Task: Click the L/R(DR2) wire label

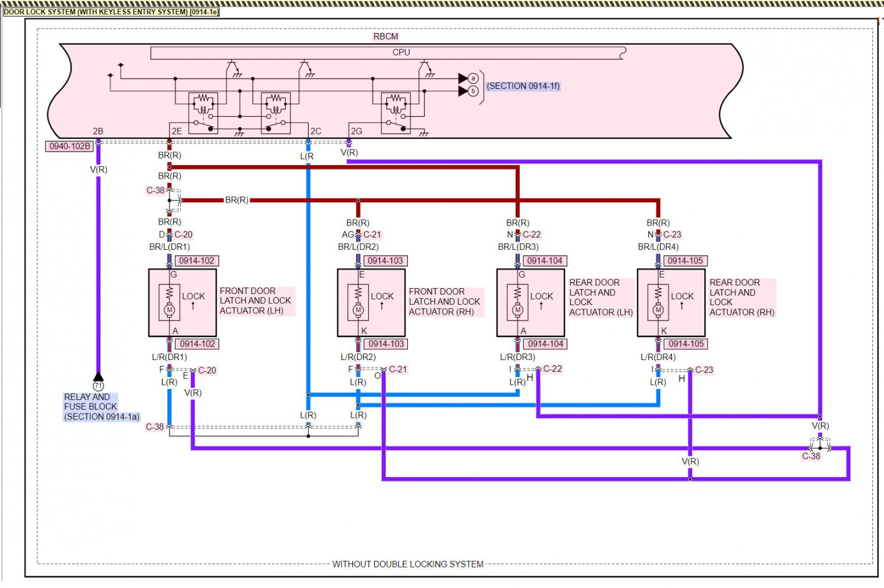Action: 358,357
